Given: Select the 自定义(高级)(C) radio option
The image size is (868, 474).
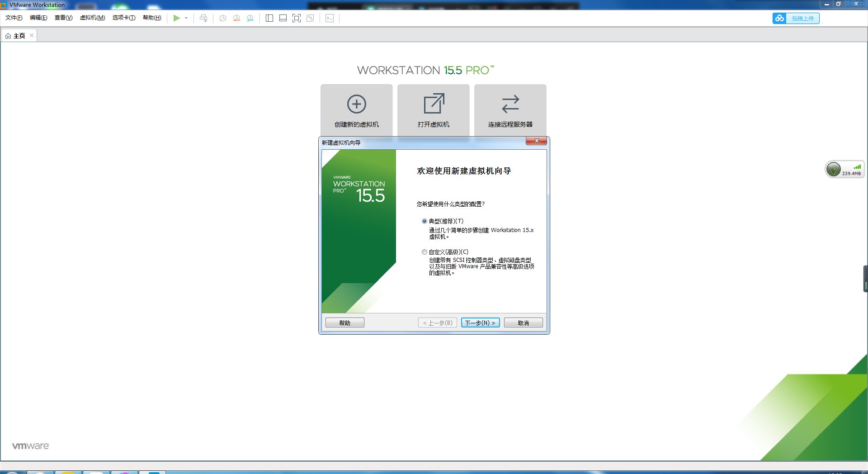Looking at the screenshot, I should tap(425, 252).
